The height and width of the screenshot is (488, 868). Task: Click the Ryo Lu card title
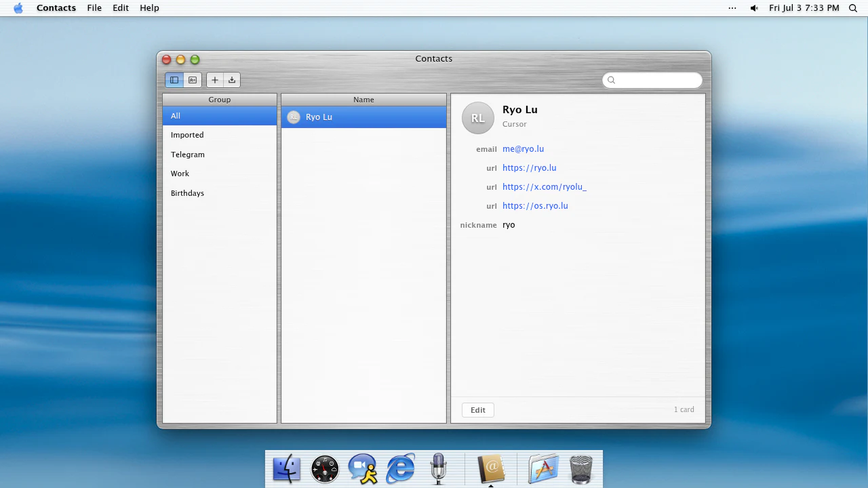click(520, 110)
